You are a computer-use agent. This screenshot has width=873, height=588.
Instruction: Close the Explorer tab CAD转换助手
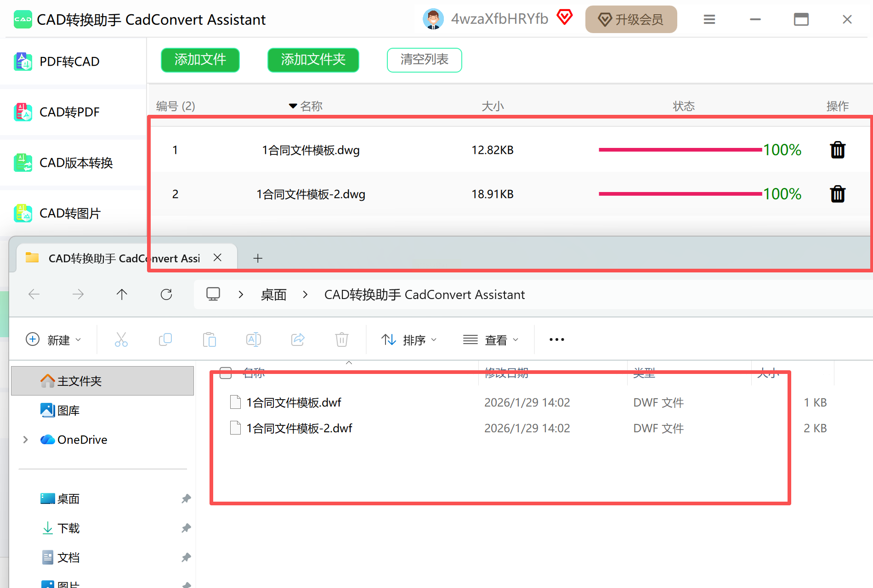(x=217, y=258)
